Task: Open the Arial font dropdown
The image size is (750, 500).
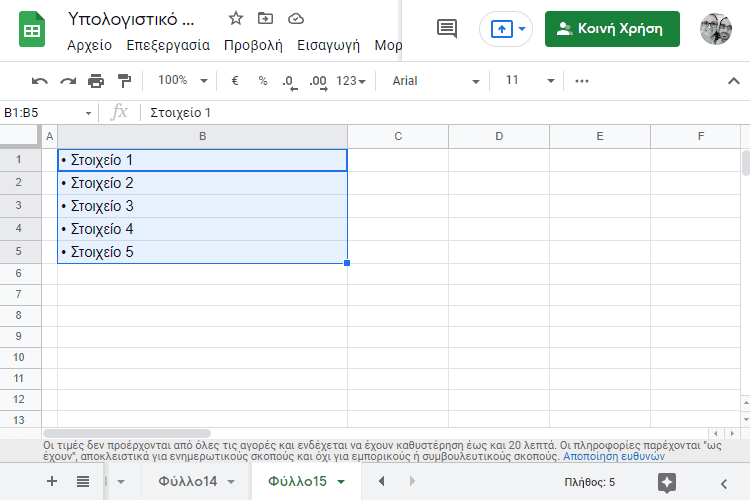Action: click(x=435, y=81)
